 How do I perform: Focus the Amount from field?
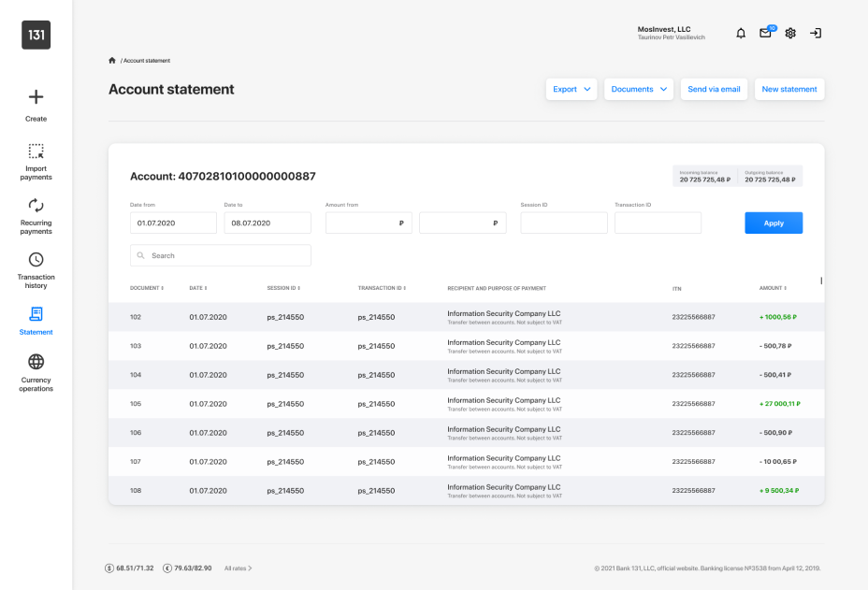(369, 223)
